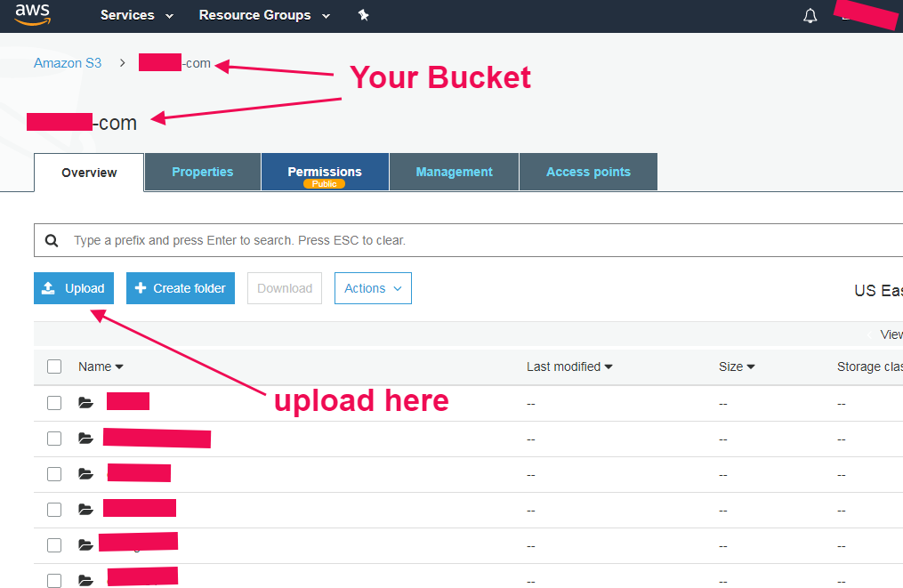Open the Resource Groups dropdown
The image size is (903, 588).
click(264, 15)
